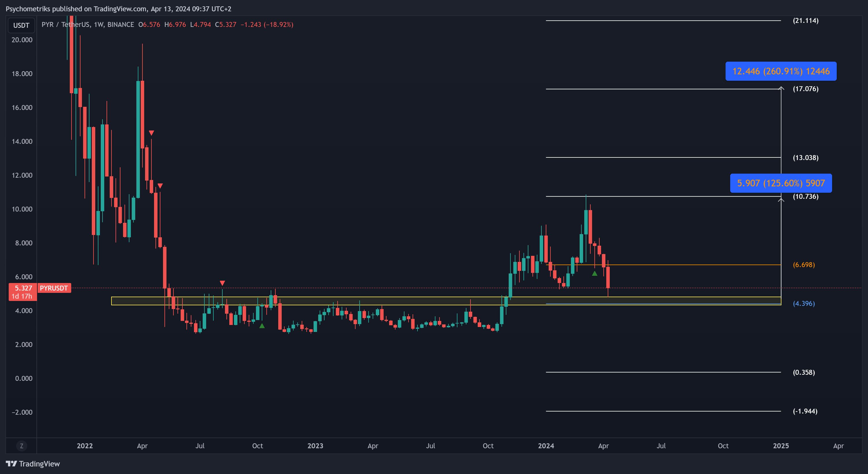This screenshot has width=868, height=474.
Task: Click the closing price C5.327 value
Action: tap(226, 25)
